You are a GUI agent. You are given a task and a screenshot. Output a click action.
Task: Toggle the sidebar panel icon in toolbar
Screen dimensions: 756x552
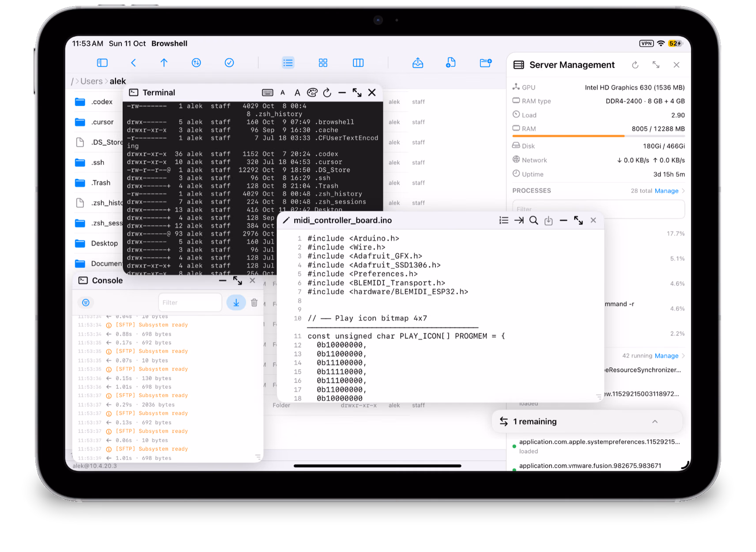point(102,63)
